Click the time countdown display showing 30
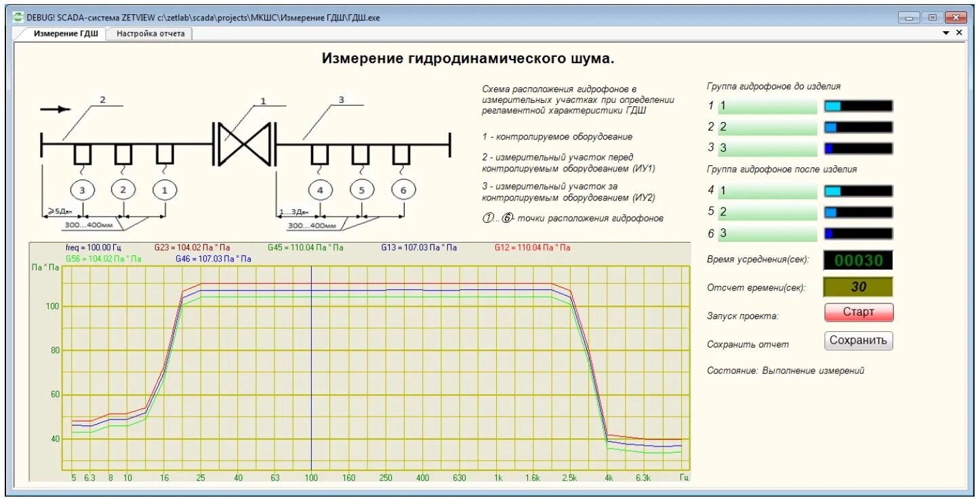Viewport: 980px width, 500px height. click(x=859, y=287)
